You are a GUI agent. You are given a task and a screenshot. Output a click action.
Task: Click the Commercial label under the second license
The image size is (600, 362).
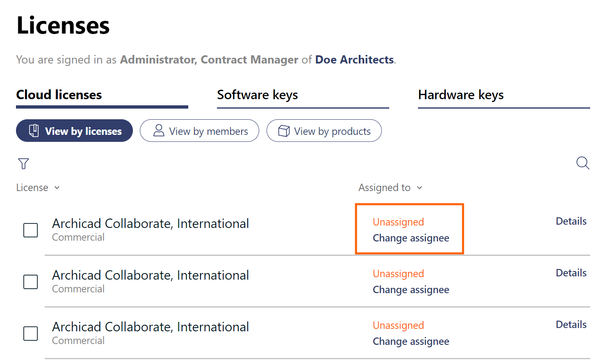[x=78, y=289]
